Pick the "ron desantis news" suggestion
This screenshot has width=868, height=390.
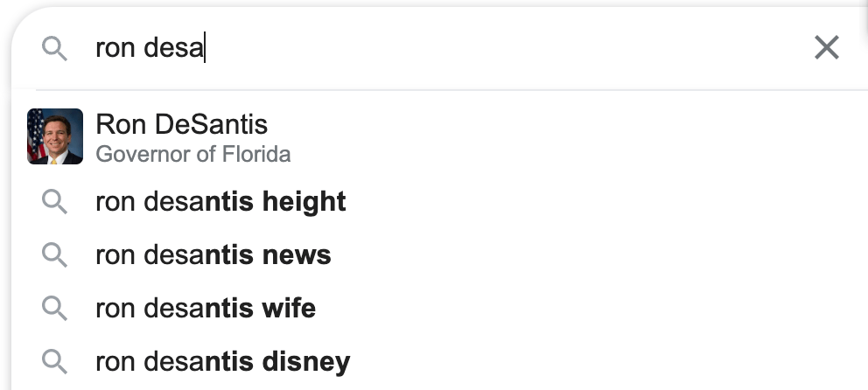(x=213, y=254)
